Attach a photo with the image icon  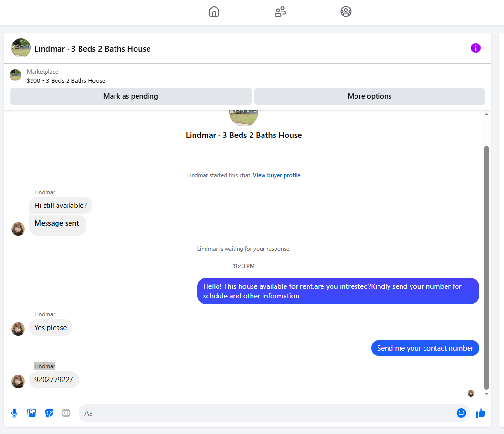[x=32, y=413]
